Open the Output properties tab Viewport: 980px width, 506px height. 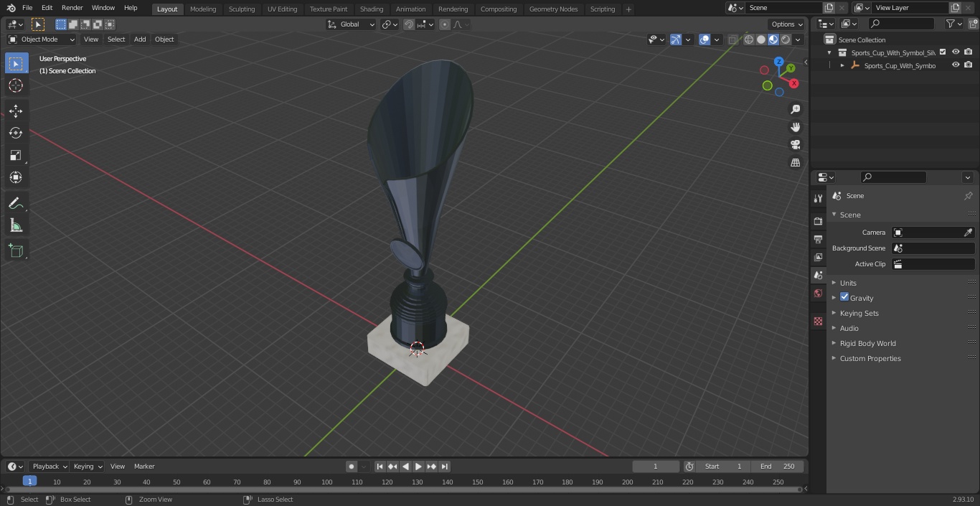pos(818,239)
